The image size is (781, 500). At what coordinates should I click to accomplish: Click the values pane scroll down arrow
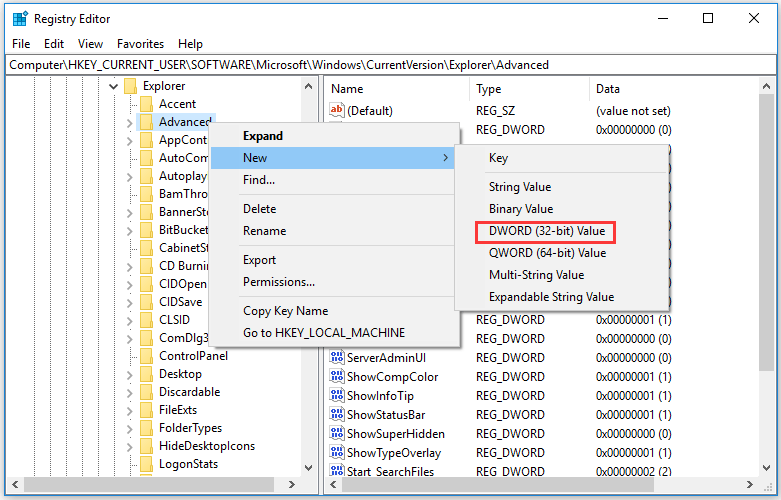tap(767, 468)
